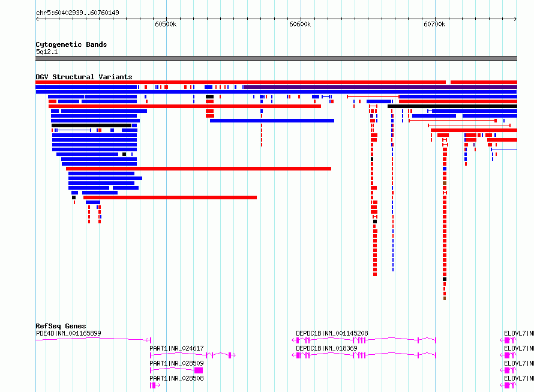Select the topmost long red variant bar
The height and width of the screenshot is (392, 534).
click(x=241, y=82)
